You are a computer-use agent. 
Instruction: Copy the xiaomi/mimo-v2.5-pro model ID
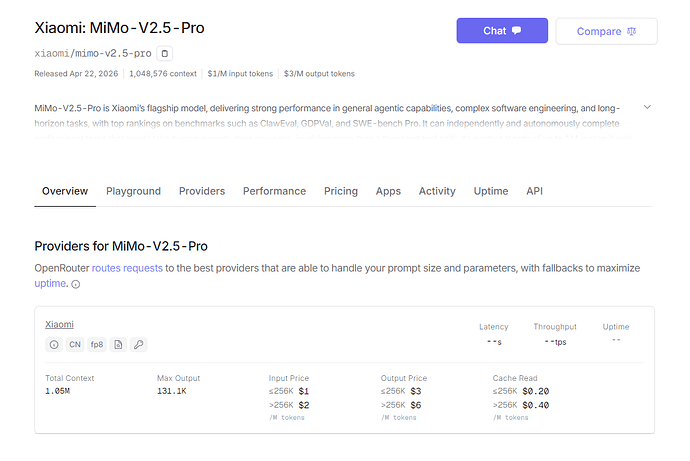(x=165, y=54)
